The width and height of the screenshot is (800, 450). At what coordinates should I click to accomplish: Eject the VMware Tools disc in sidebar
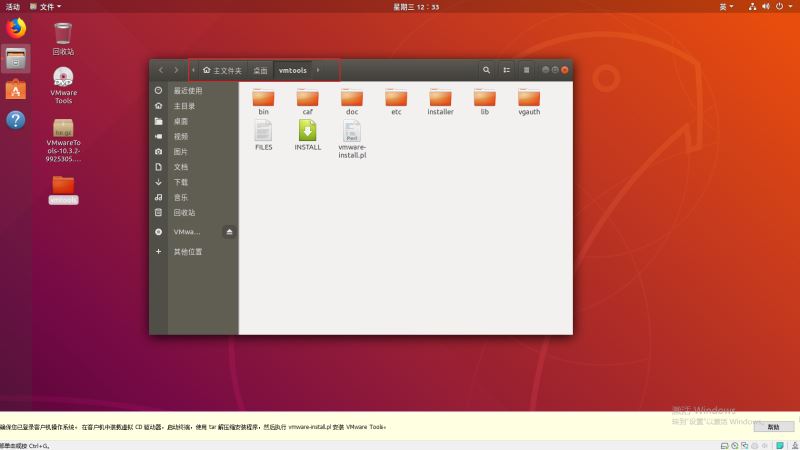point(229,231)
